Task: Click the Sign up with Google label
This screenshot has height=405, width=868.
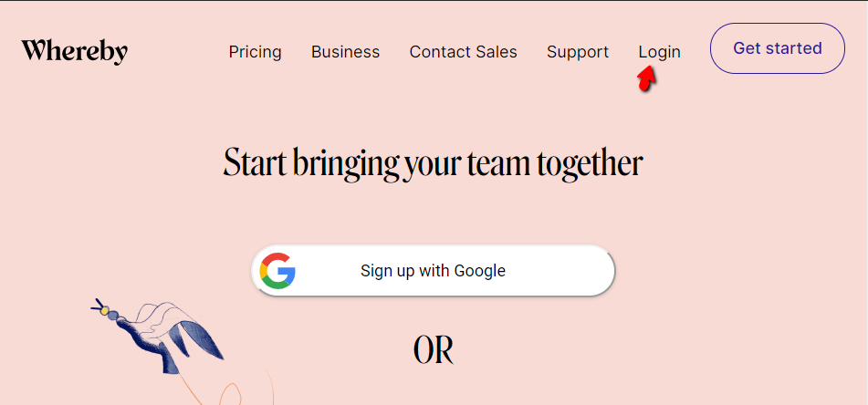Action: (x=433, y=271)
